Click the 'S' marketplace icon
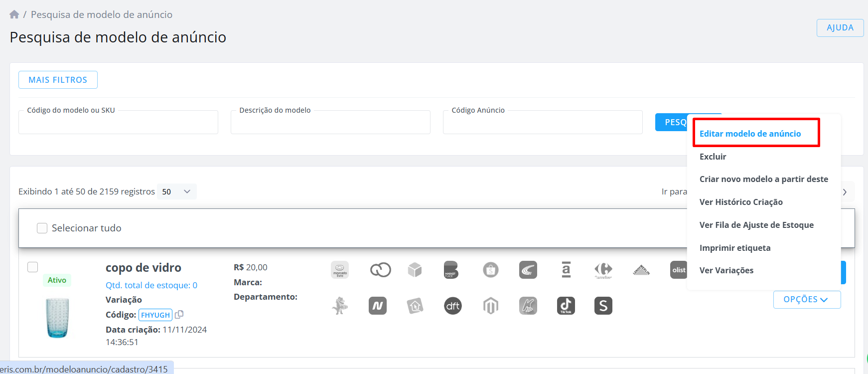This screenshot has height=374, width=868. [603, 306]
